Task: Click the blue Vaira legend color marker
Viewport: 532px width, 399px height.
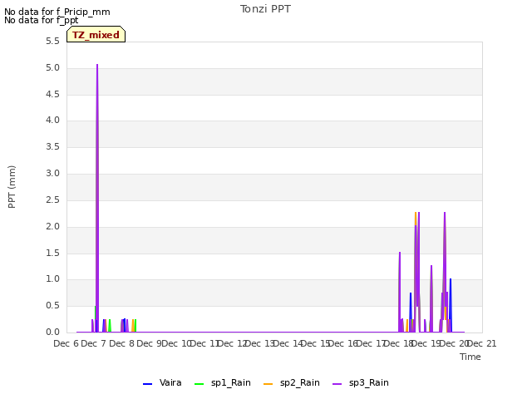Action: click(148, 384)
